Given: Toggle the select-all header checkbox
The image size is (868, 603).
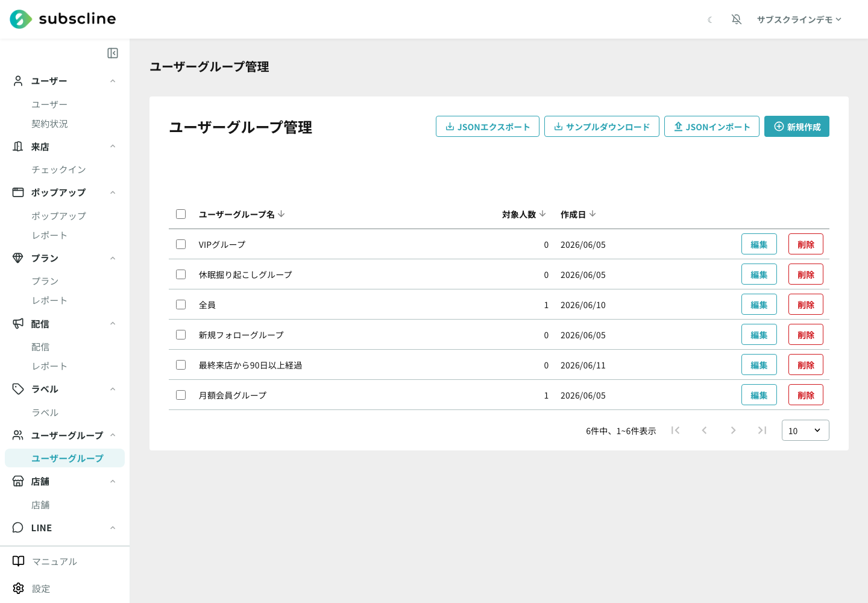Looking at the screenshot, I should 181,214.
